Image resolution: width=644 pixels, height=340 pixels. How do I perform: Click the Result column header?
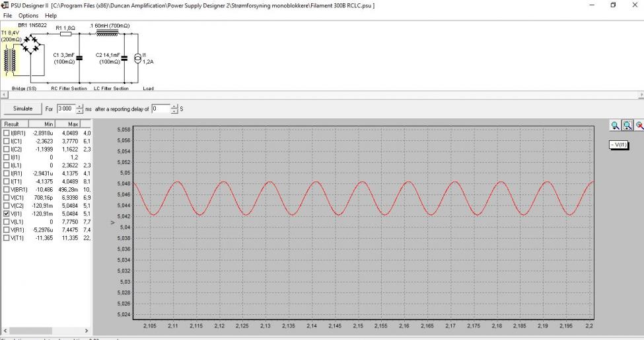[15, 124]
